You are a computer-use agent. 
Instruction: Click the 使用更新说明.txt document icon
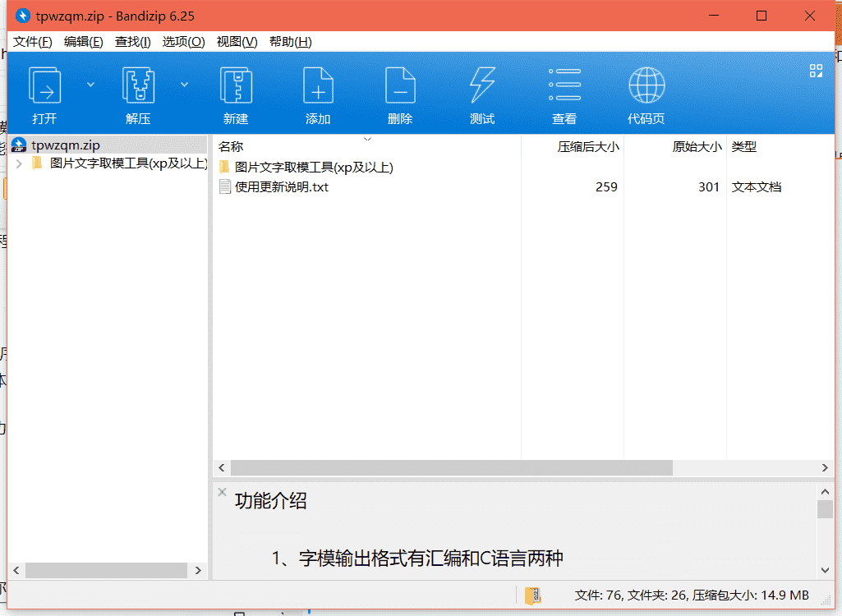click(225, 187)
